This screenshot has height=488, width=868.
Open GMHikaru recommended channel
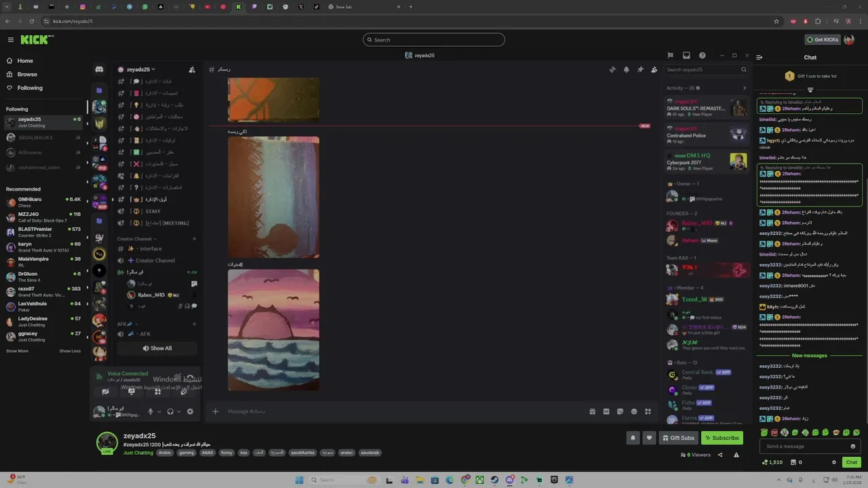click(x=43, y=202)
